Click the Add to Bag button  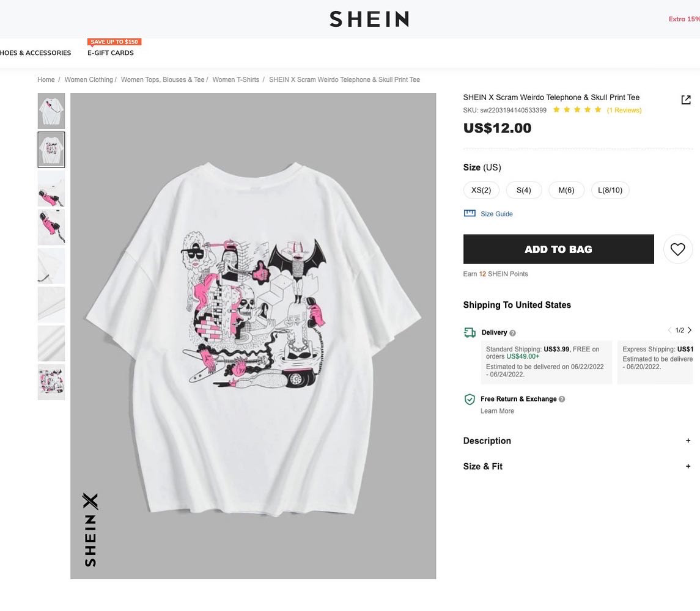558,249
